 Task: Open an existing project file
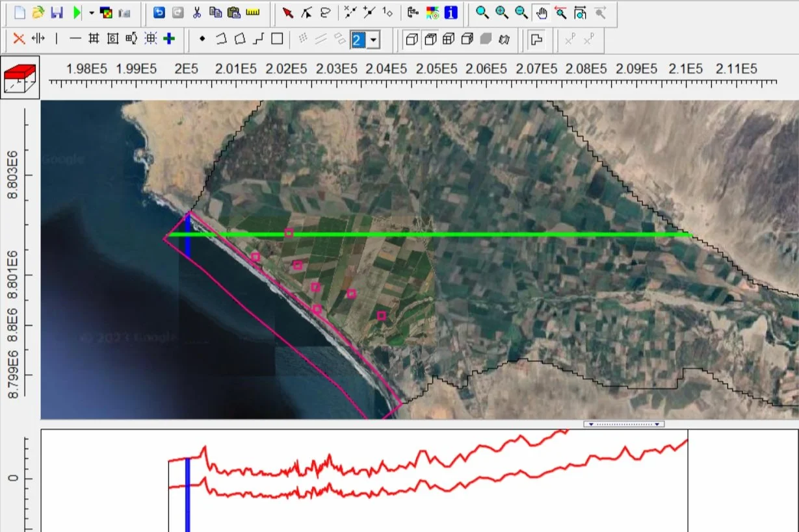coord(37,12)
